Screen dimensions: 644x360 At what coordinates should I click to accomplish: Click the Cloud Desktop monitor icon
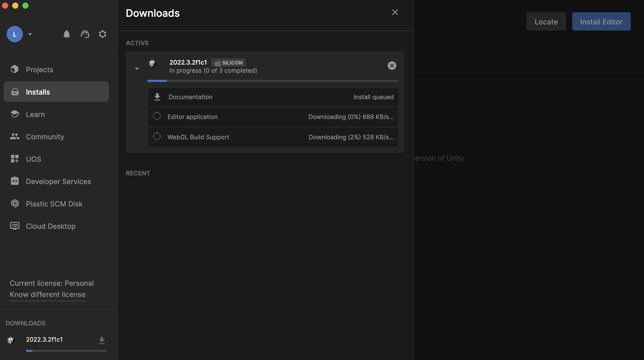coord(15,226)
